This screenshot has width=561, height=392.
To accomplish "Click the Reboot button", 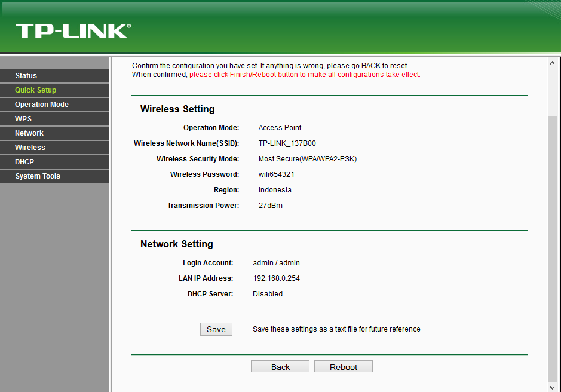I will tap(343, 366).
